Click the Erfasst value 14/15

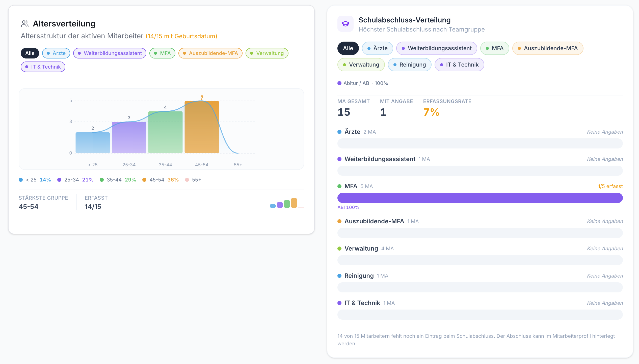click(93, 207)
